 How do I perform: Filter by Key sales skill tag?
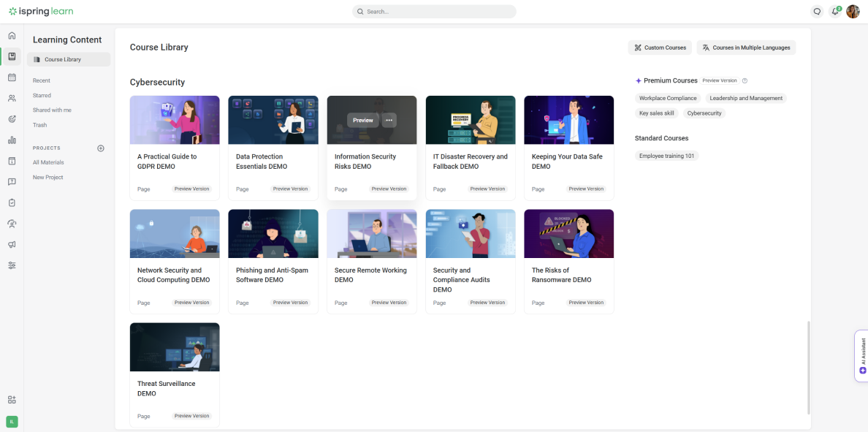(x=657, y=113)
